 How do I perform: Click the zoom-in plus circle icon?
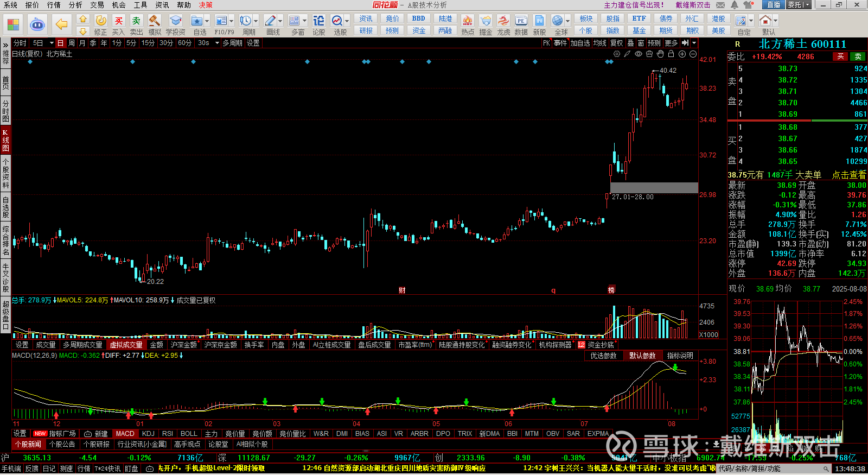pos(682,54)
